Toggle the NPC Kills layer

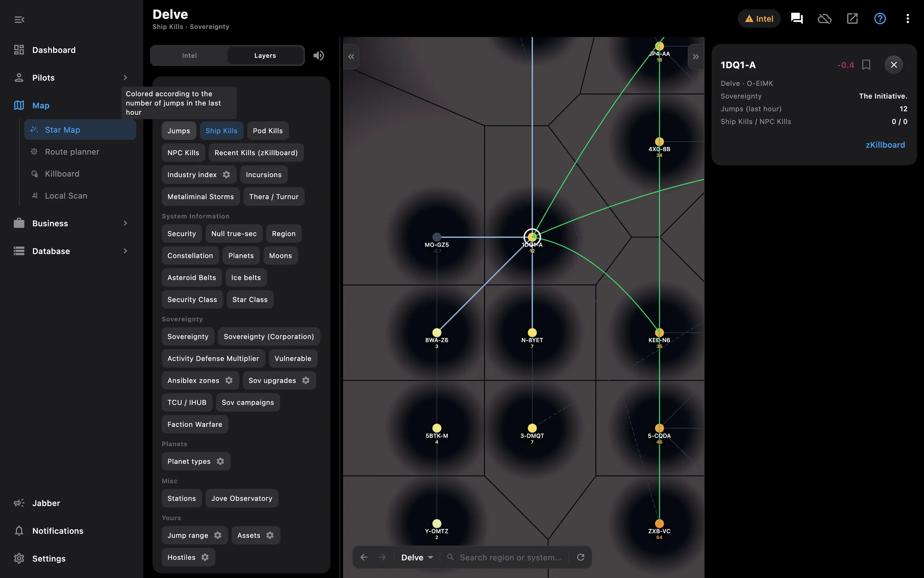click(x=183, y=153)
